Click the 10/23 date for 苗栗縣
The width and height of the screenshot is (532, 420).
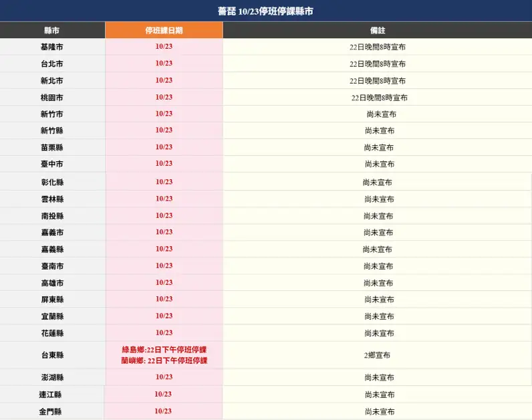pyautogui.click(x=164, y=147)
